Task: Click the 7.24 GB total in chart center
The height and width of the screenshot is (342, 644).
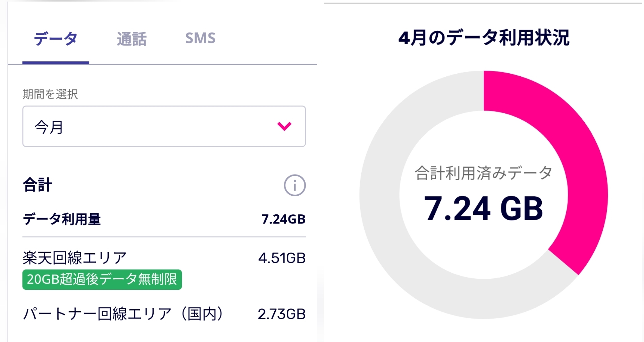Action: (483, 208)
